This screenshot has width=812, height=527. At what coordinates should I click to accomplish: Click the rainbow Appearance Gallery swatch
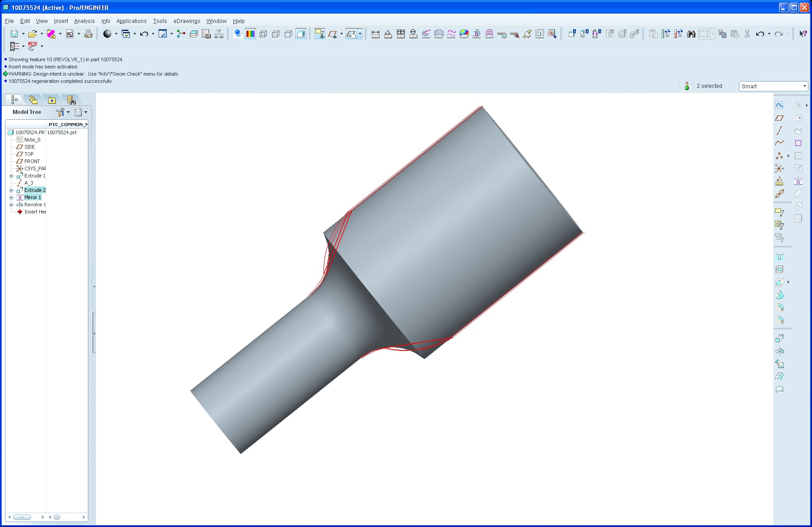tap(251, 34)
